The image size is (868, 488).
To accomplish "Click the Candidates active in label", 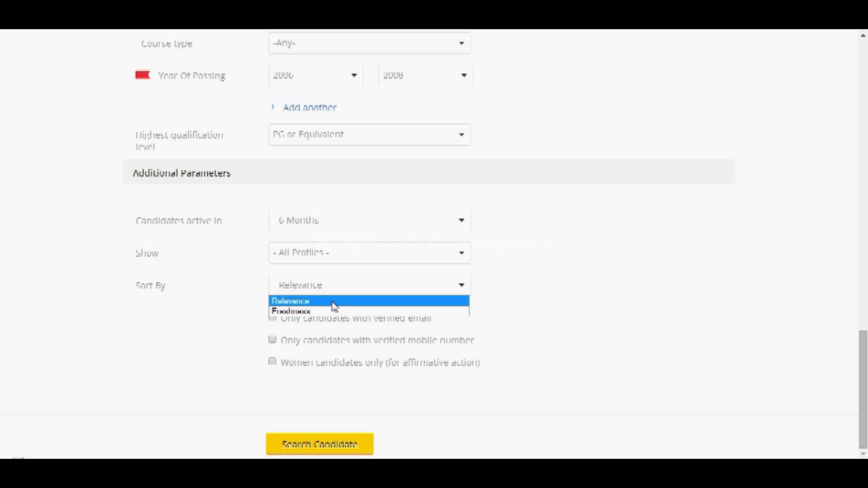I will click(178, 220).
